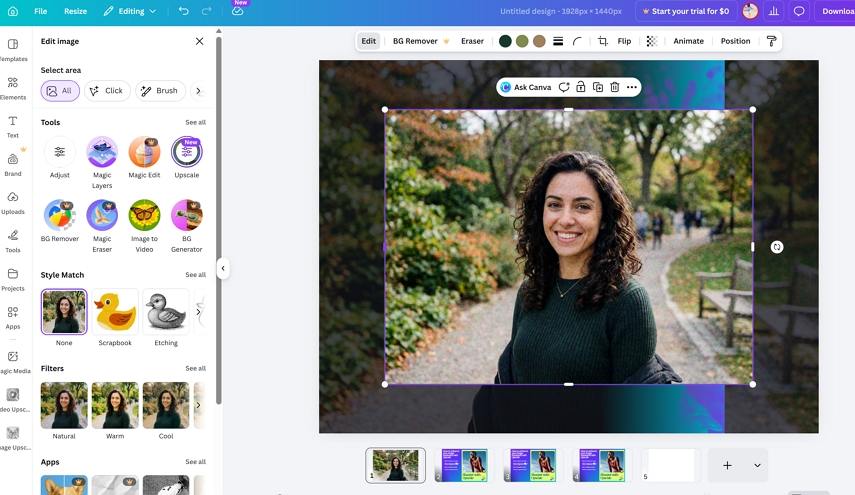Viewport: 855px width, 495px height.
Task: Open the Magic Eraser tool
Action: 102,226
